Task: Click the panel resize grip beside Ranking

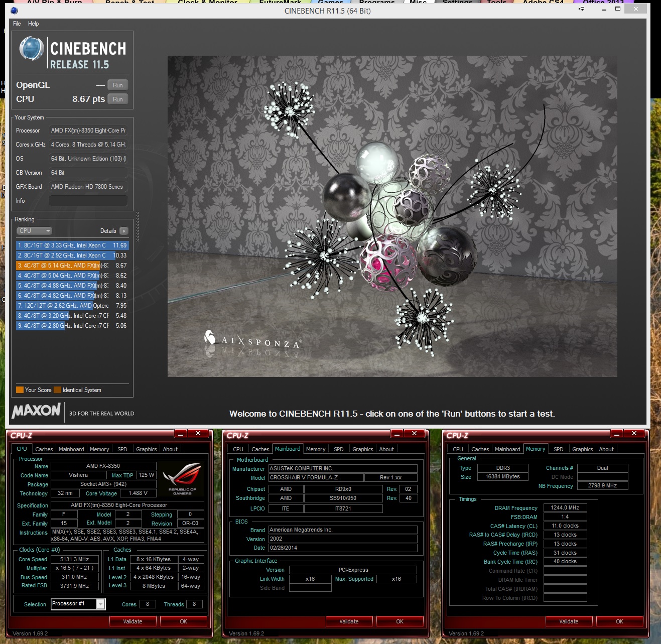Action: pos(138,227)
